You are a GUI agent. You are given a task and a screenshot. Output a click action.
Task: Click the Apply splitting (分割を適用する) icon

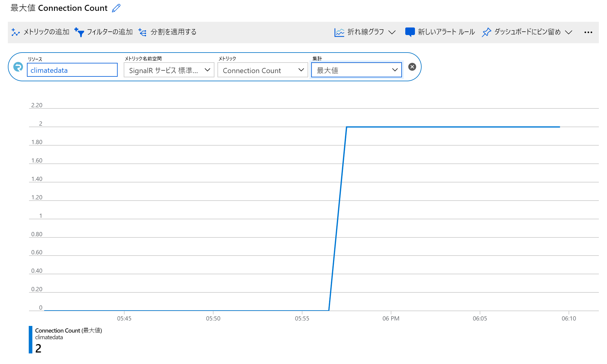click(142, 32)
